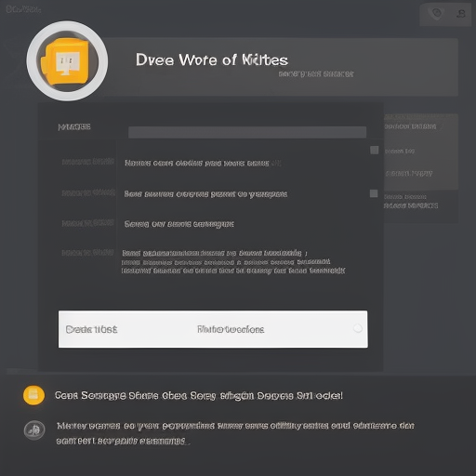Image resolution: width=476 pixels, height=476 pixels.
Task: Open the bottom entry in right side panel
Action: (411, 205)
